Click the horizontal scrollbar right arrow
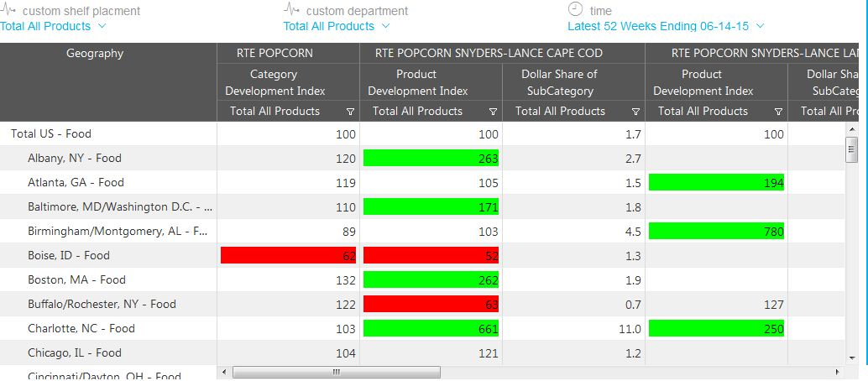 pyautogui.click(x=837, y=372)
